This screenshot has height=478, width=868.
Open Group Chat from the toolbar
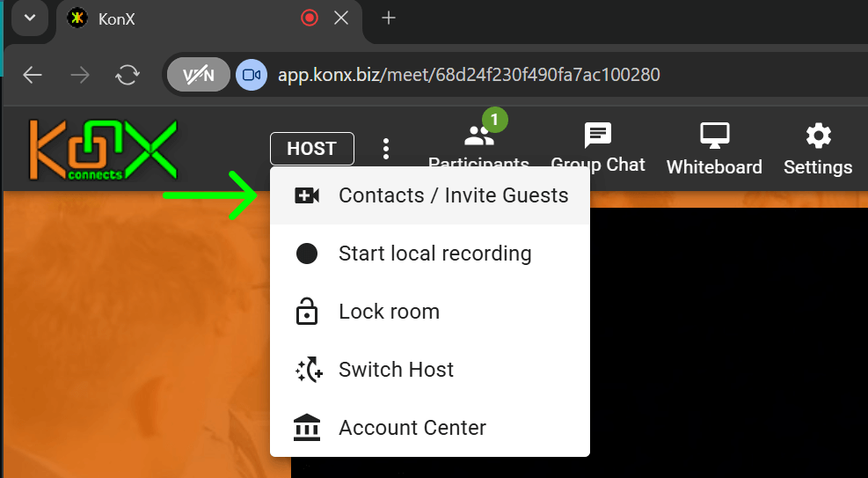[x=598, y=137]
